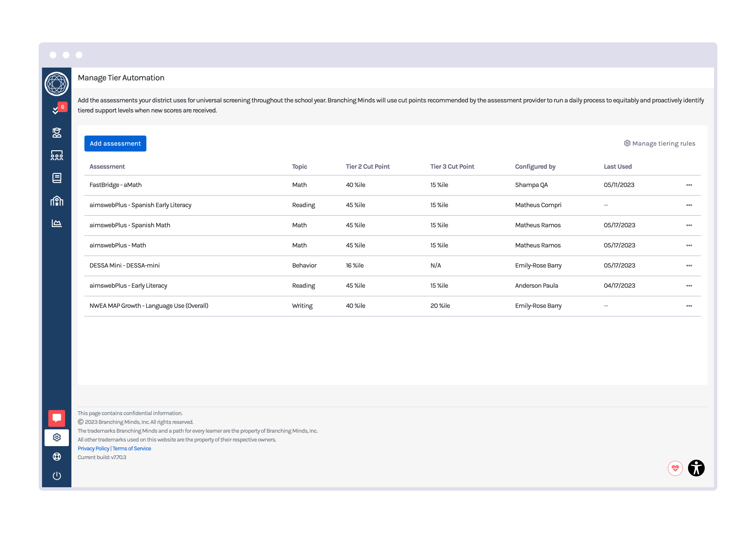Open the school building icon in sidebar
Screen dimensions: 756x533
point(57,201)
